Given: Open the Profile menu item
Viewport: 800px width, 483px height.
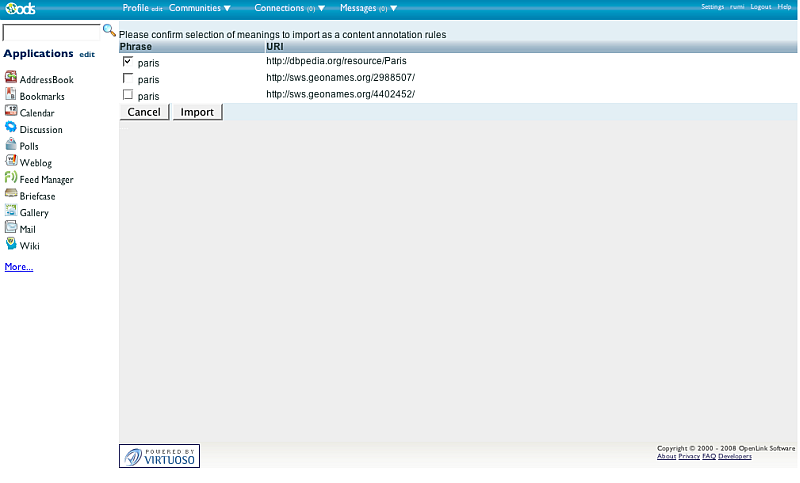Looking at the screenshot, I should [135, 8].
